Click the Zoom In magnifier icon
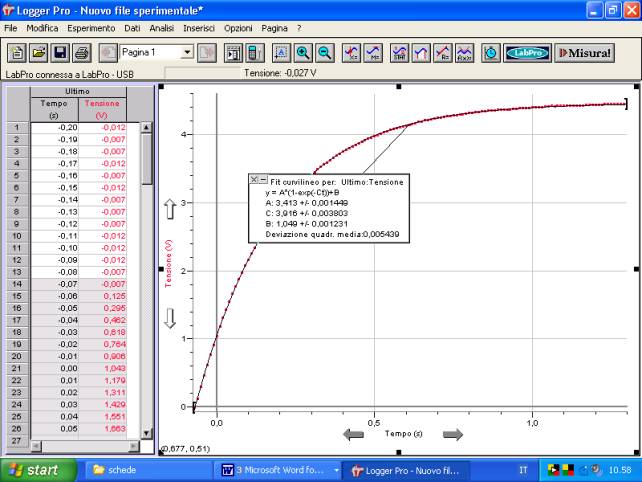642x482 pixels. click(x=303, y=53)
